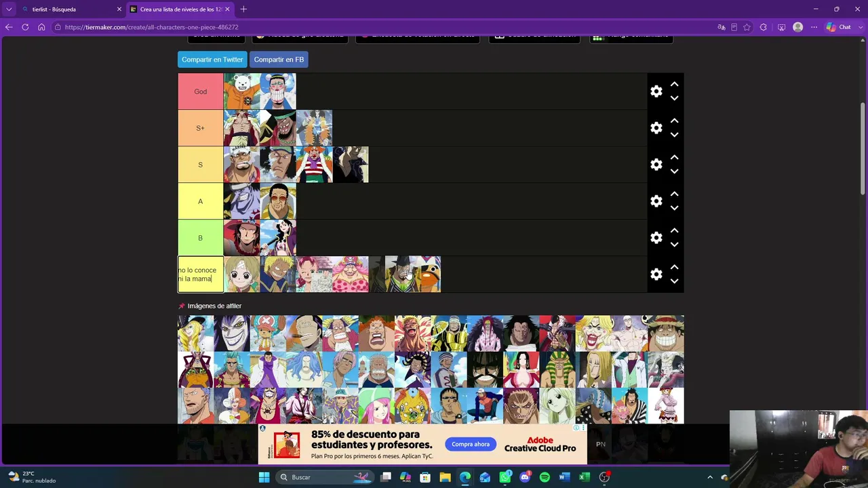Image resolution: width=868 pixels, height=488 pixels.
Task: Reload the current page
Action: coord(25,27)
